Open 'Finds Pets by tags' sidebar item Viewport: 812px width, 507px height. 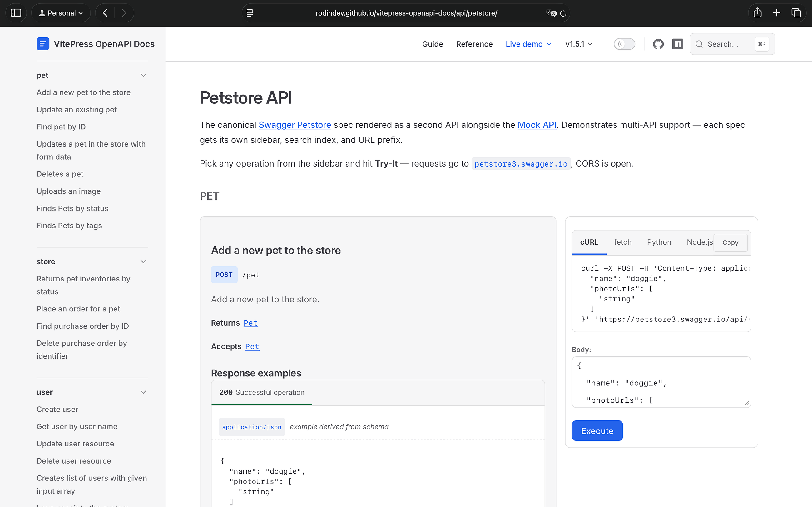69,225
